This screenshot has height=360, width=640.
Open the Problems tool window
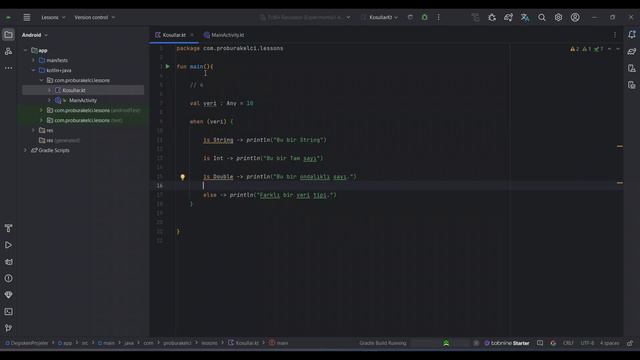tap(8, 278)
